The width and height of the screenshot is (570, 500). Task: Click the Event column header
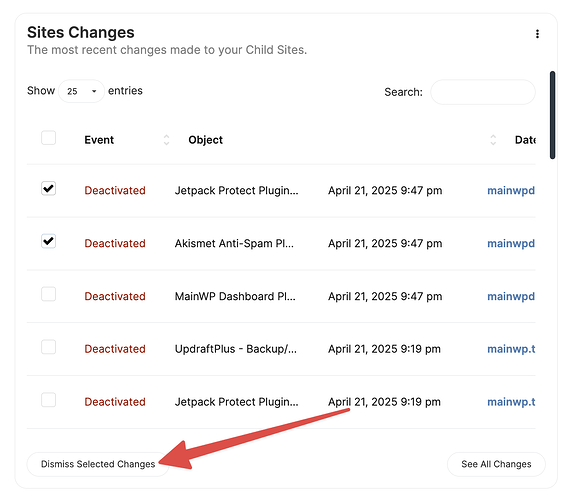[x=99, y=140]
